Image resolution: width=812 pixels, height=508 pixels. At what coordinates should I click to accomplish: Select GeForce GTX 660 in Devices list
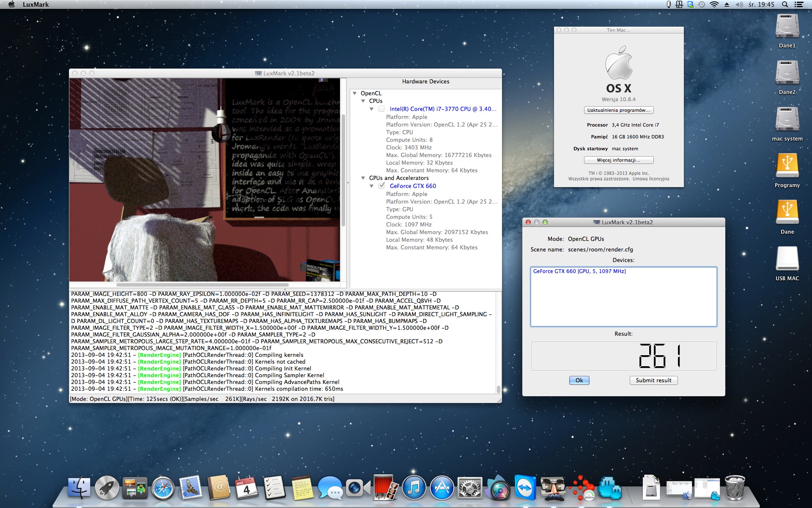(579, 271)
